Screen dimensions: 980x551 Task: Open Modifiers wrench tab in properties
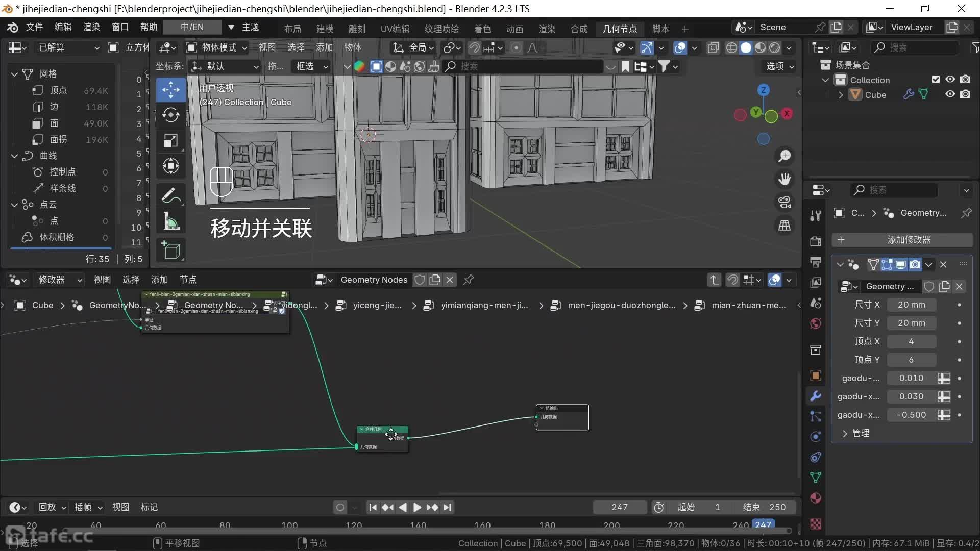tap(816, 396)
